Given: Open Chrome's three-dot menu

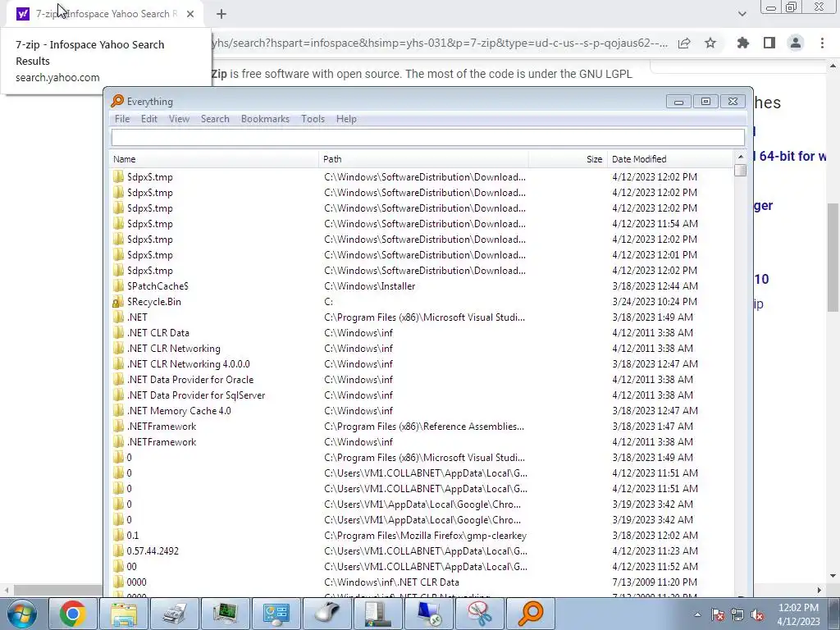Looking at the screenshot, I should click(x=822, y=43).
